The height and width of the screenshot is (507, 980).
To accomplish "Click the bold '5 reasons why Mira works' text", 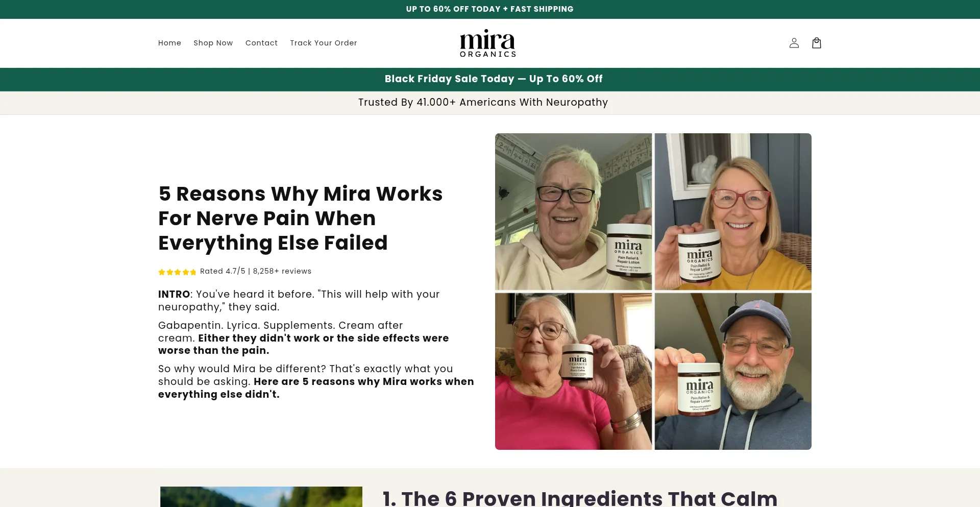I will point(316,388).
